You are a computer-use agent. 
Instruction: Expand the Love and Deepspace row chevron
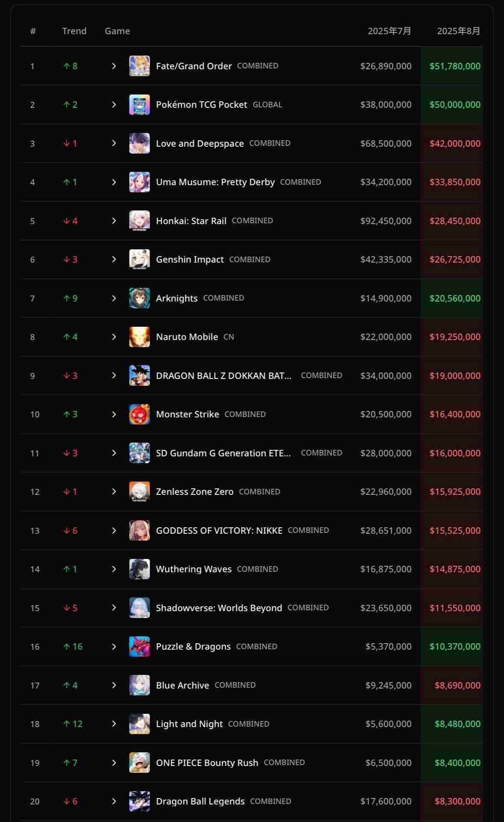114,143
